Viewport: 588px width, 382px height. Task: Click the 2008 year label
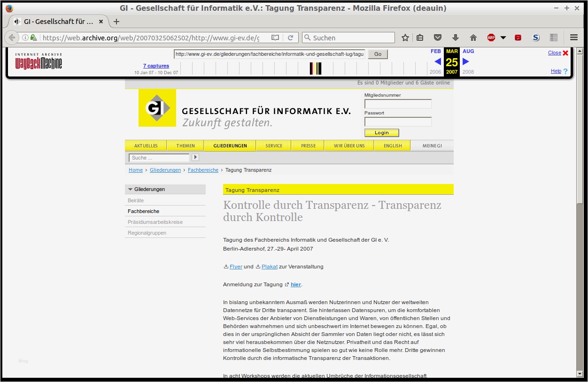click(x=468, y=72)
